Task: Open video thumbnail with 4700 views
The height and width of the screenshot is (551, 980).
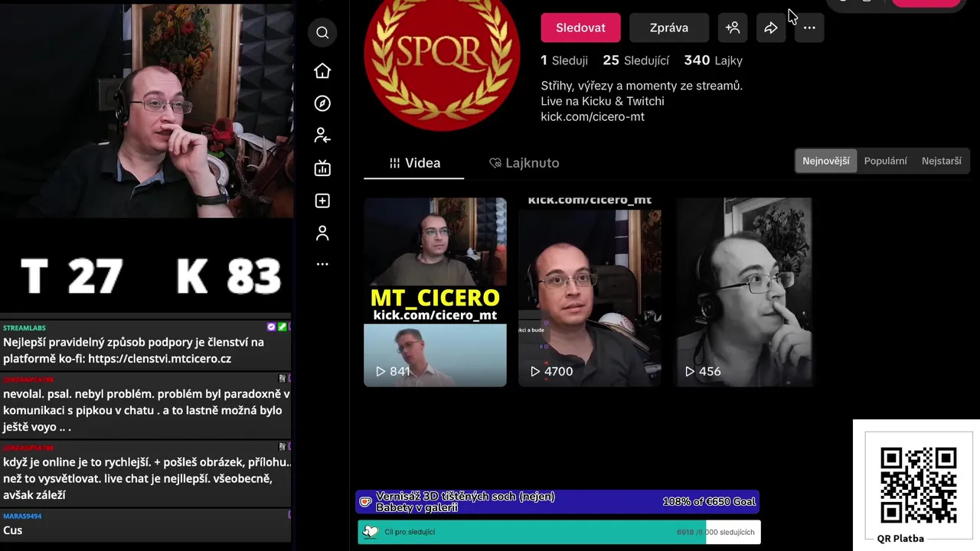Action: coord(590,292)
